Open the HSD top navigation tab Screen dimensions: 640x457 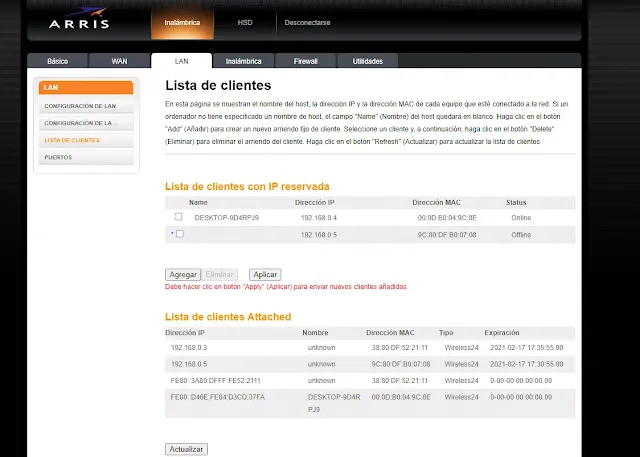(245, 23)
